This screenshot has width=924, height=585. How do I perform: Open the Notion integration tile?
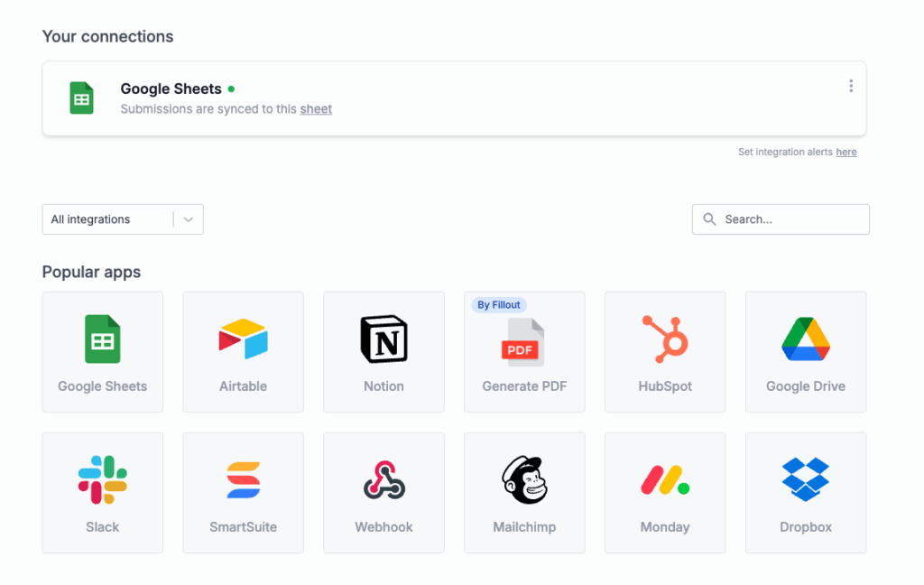point(383,339)
